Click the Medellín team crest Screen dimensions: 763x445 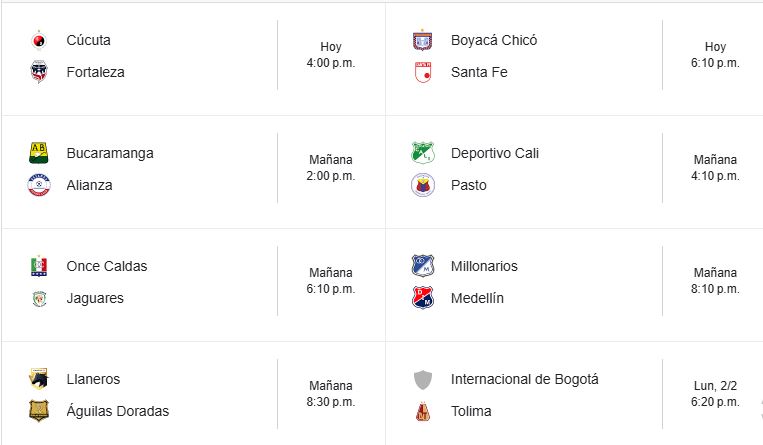click(x=423, y=298)
